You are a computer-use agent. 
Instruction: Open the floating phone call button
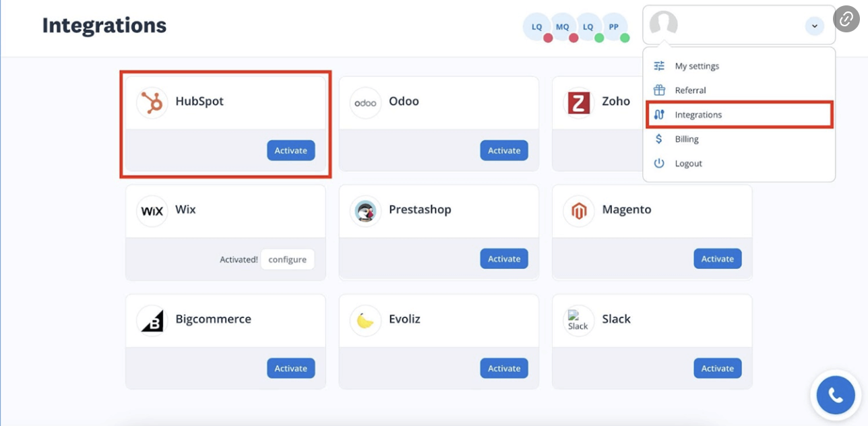836,395
